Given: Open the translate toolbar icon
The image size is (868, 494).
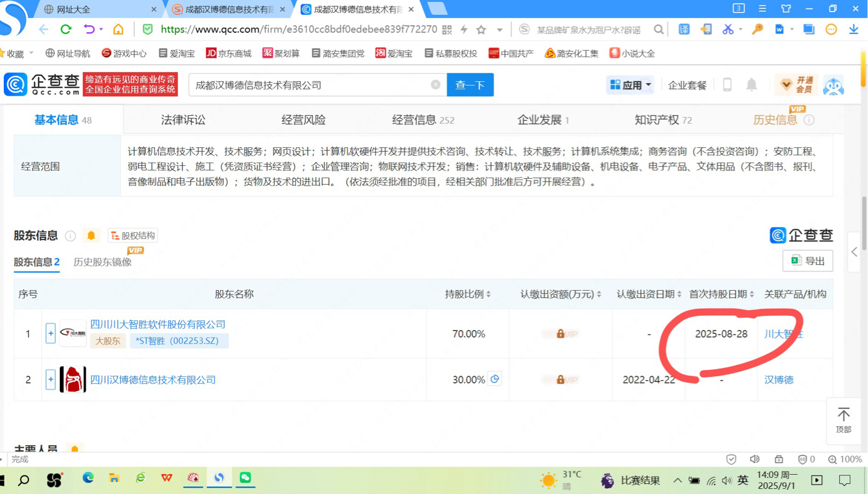Looking at the screenshot, I should tap(684, 30).
